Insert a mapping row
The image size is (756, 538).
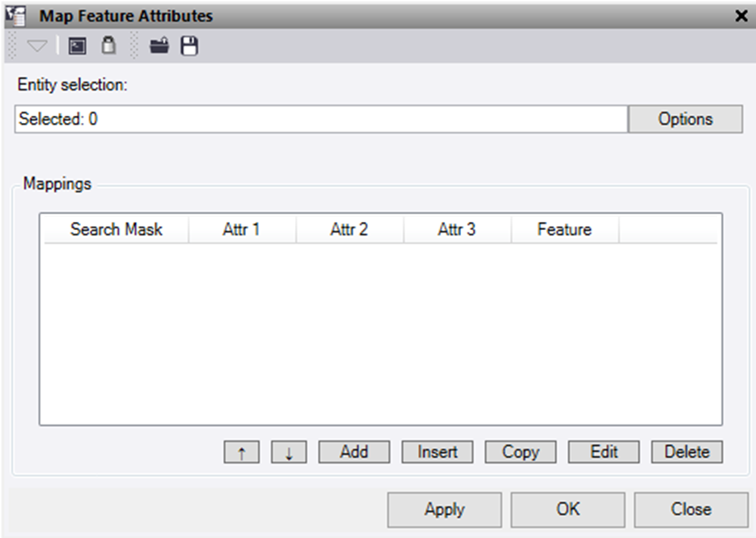click(437, 452)
